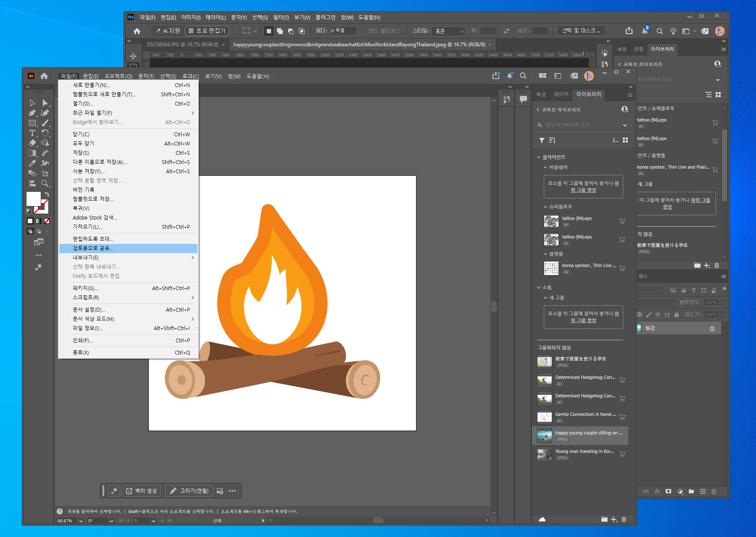Select the Selection arrow tool in Illustrator

[x=32, y=103]
